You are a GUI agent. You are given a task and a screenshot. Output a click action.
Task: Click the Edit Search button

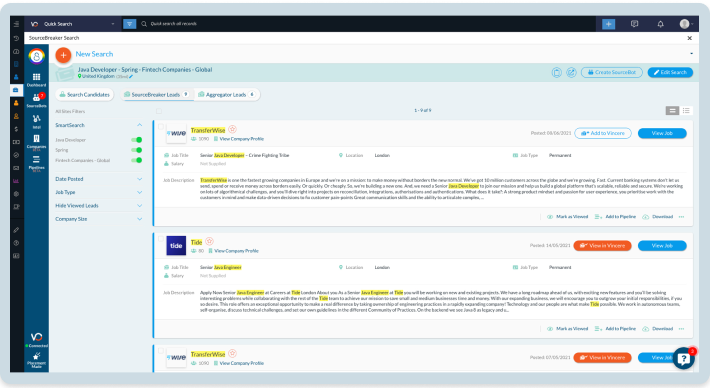[670, 72]
